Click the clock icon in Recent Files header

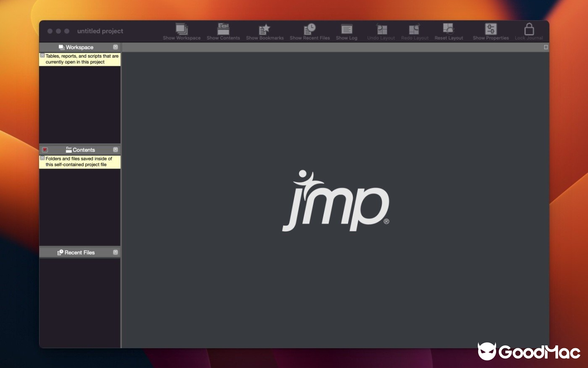pos(60,252)
